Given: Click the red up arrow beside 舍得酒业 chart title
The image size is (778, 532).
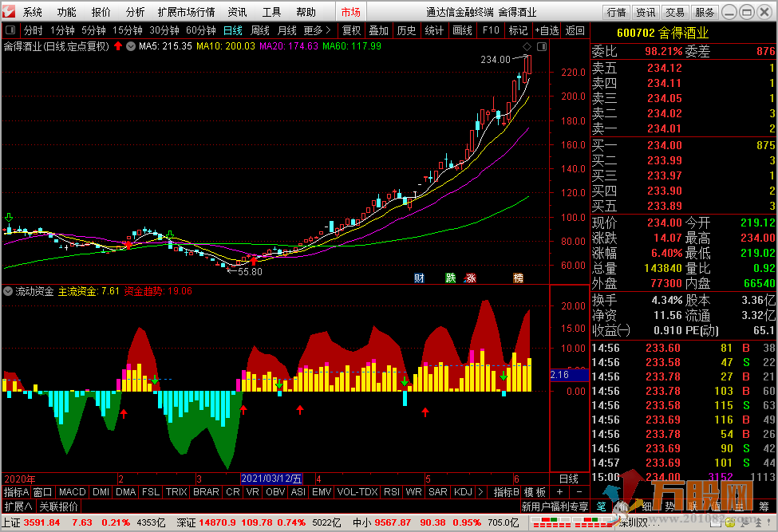Looking at the screenshot, I should (x=118, y=46).
